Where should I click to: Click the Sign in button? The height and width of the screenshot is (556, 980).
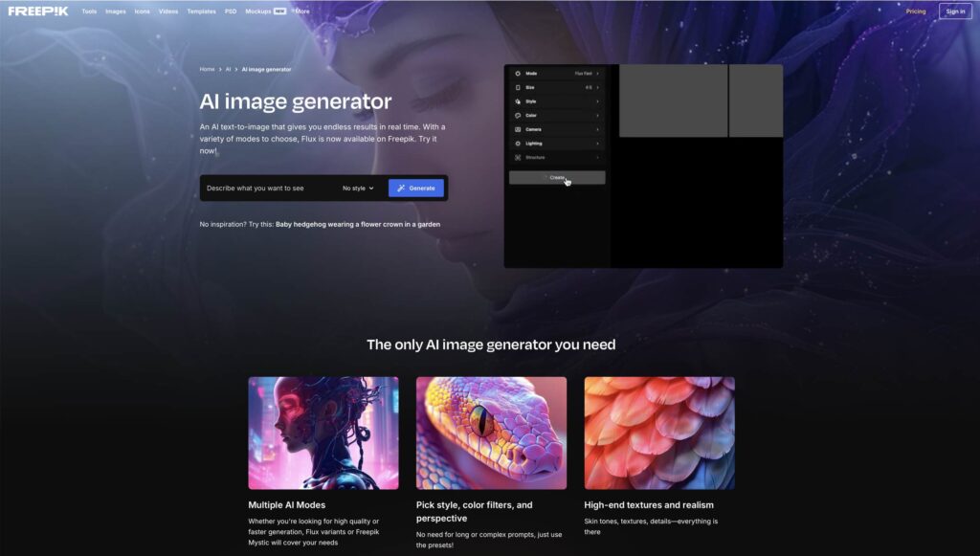pos(955,11)
